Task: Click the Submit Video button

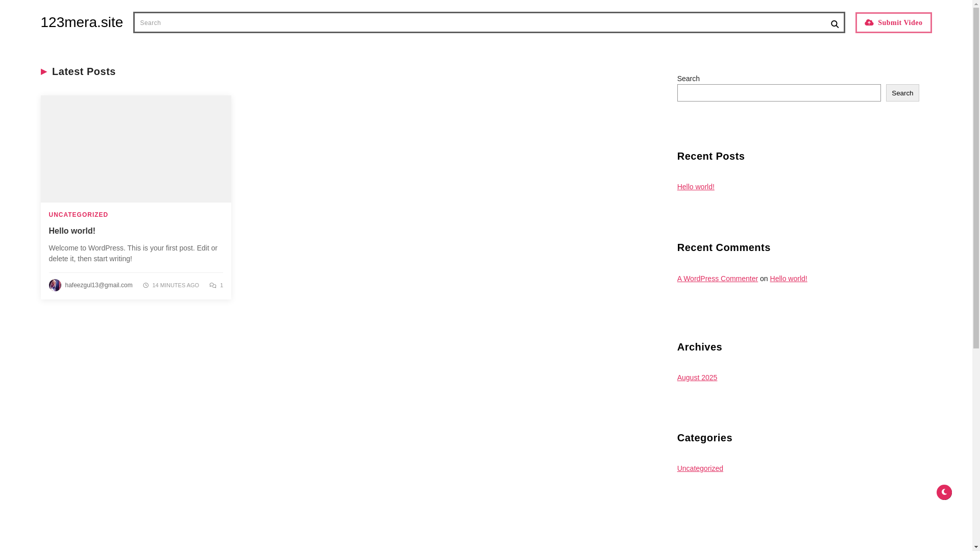Action: coord(893,22)
